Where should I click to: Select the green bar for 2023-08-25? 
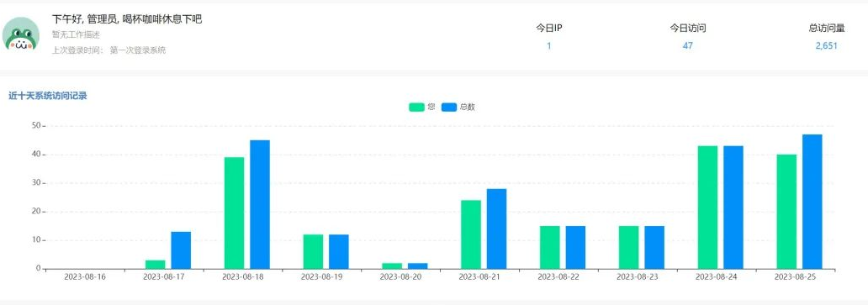(786, 212)
